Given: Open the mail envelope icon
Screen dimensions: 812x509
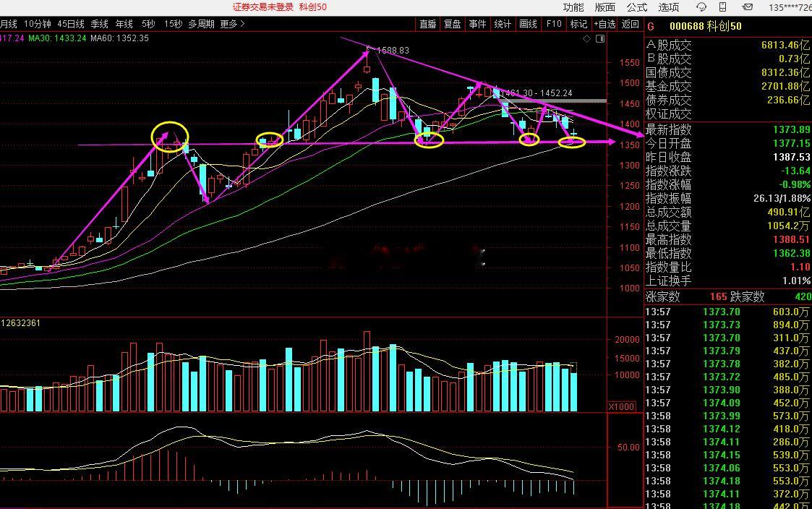Looking at the screenshot, I should click(747, 7).
